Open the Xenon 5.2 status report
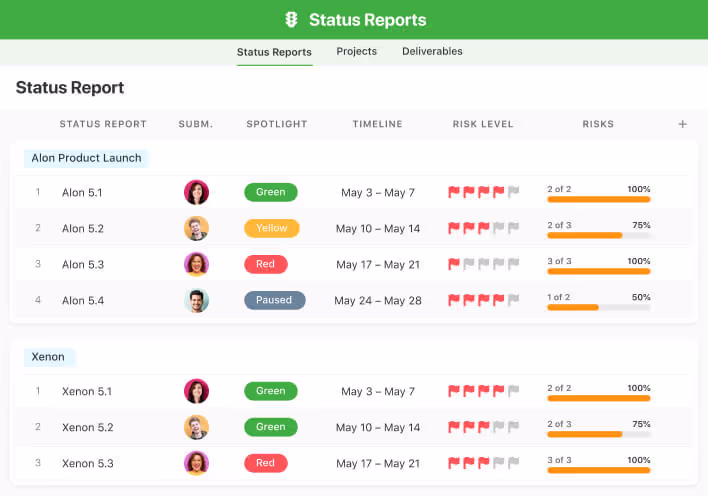708x496 pixels. 87,427
